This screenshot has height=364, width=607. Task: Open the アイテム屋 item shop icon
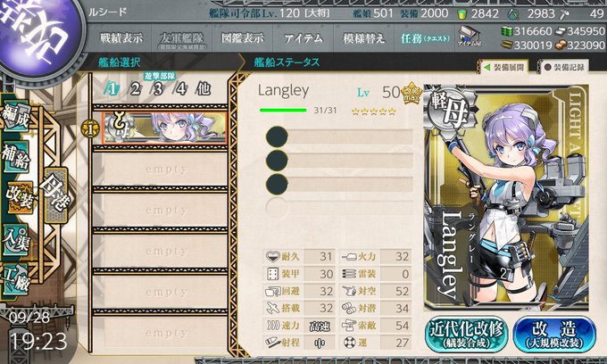[469, 37]
